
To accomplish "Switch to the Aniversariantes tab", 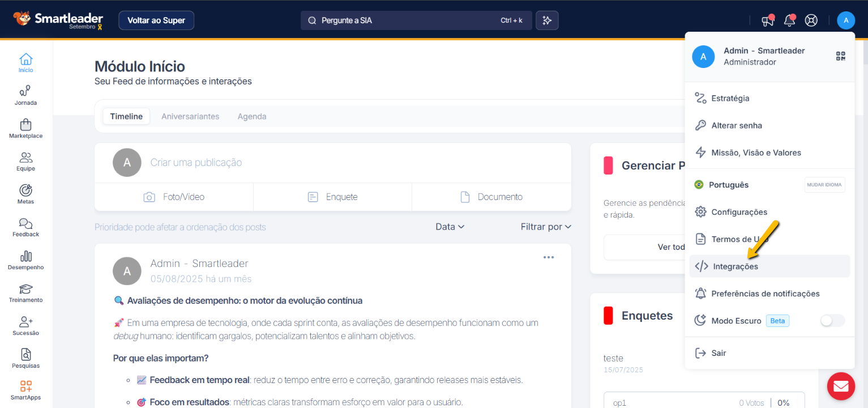I will coord(190,116).
